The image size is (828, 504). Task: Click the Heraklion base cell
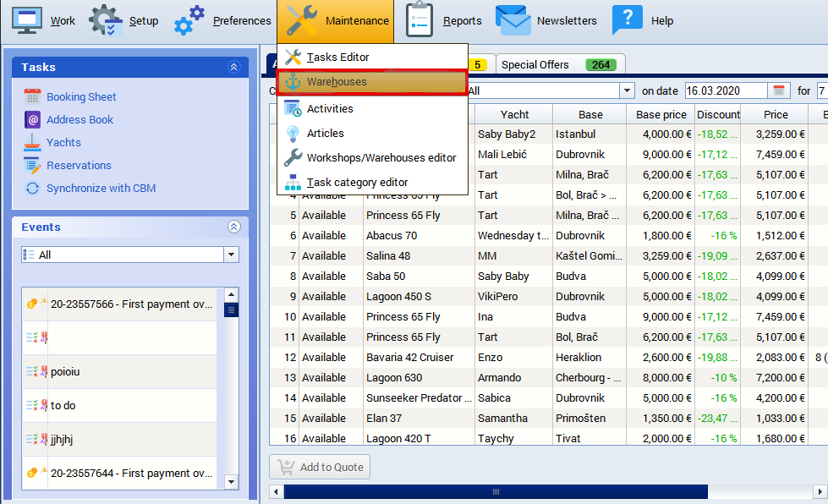click(x=589, y=358)
